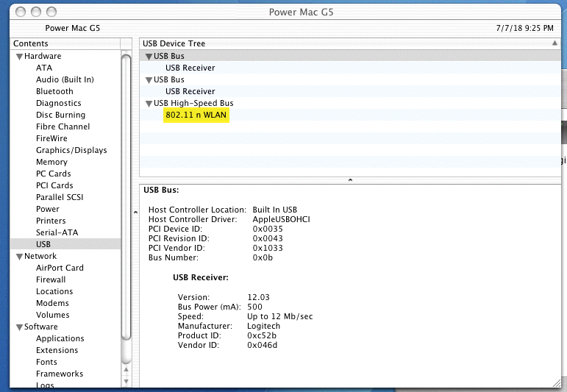Select Volumes under Network
The height and width of the screenshot is (392, 567).
[53, 315]
